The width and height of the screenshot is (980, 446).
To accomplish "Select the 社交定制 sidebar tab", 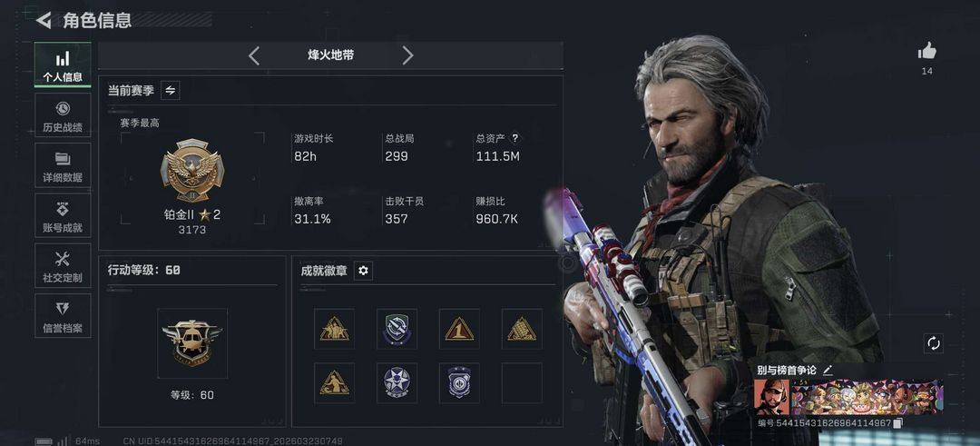I will pyautogui.click(x=63, y=265).
